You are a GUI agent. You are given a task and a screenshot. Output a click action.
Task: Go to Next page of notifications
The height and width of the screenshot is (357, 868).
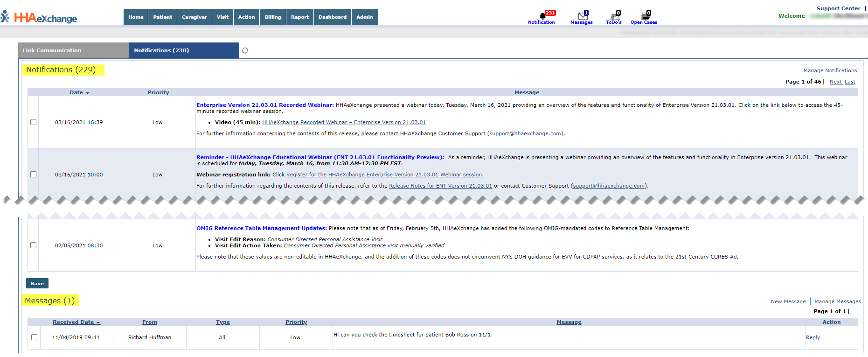835,82
